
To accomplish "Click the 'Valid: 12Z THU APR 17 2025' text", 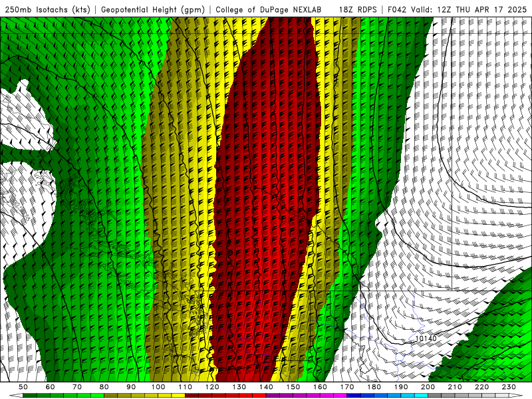I will [469, 9].
